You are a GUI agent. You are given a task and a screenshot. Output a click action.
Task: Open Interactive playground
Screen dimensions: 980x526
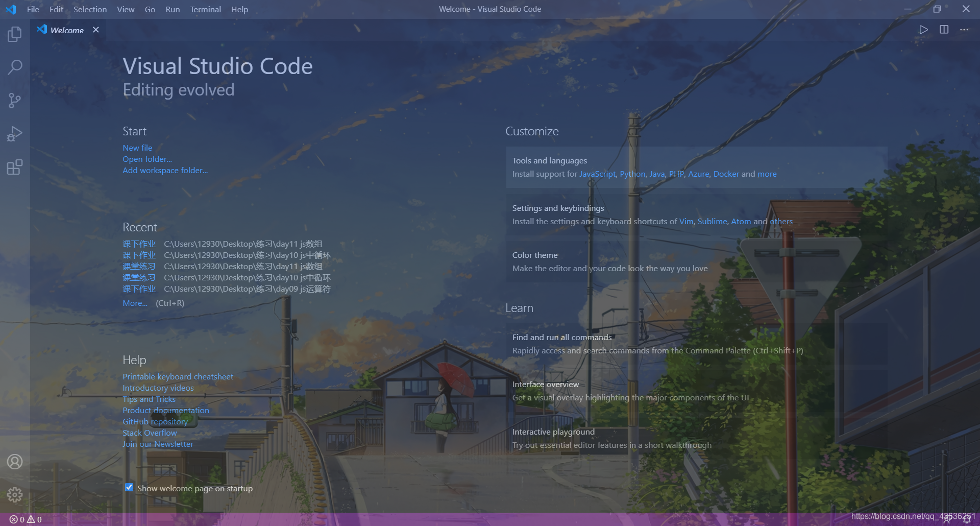[x=697, y=438]
